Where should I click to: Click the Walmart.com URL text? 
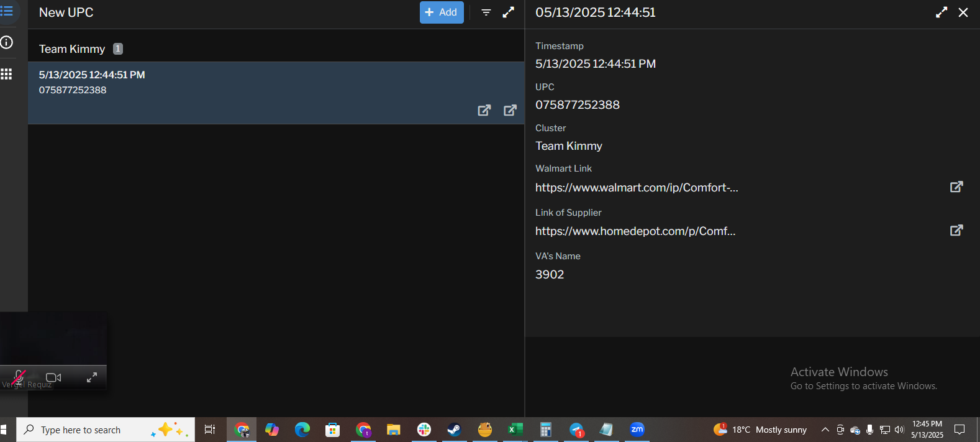[x=637, y=188]
